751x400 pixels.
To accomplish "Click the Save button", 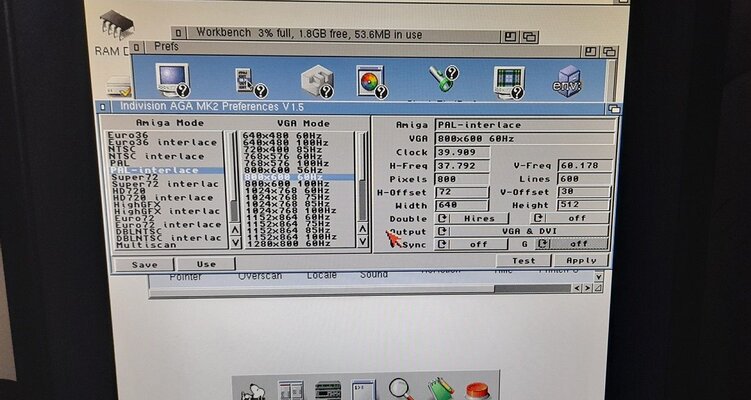I will [x=144, y=264].
